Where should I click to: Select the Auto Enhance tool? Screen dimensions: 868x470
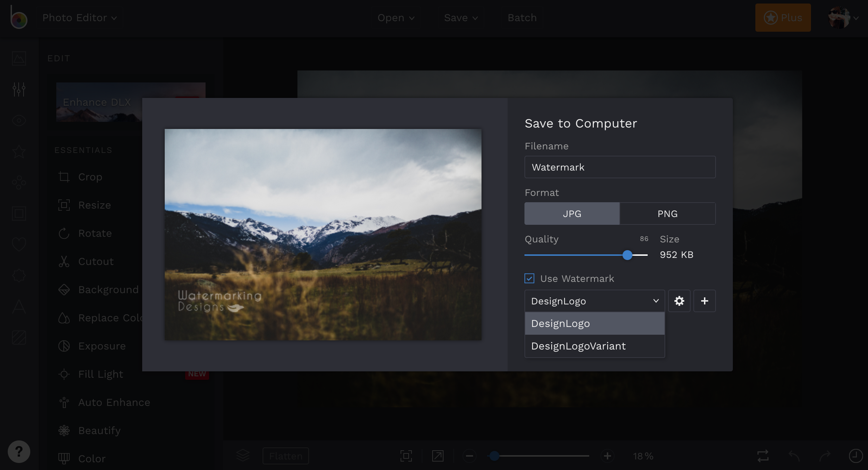point(104,402)
